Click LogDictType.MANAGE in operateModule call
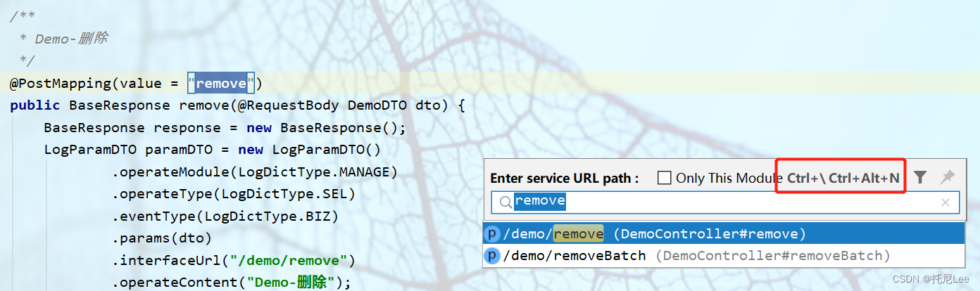Image resolution: width=980 pixels, height=291 pixels. 315,172
